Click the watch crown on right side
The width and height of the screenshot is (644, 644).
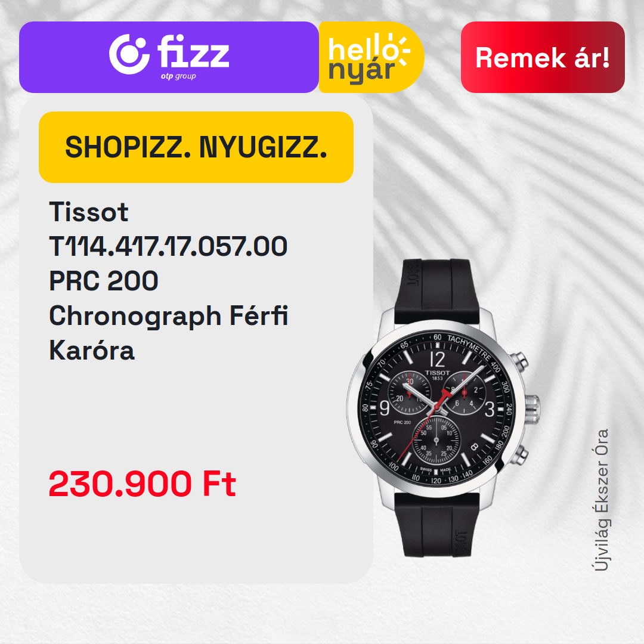click(532, 408)
